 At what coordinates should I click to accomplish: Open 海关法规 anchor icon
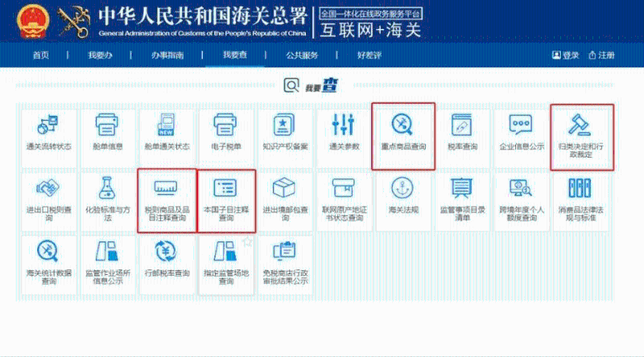402,188
